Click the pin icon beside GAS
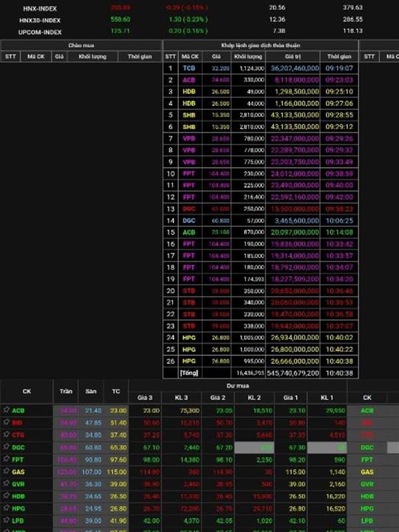 click(x=6, y=471)
